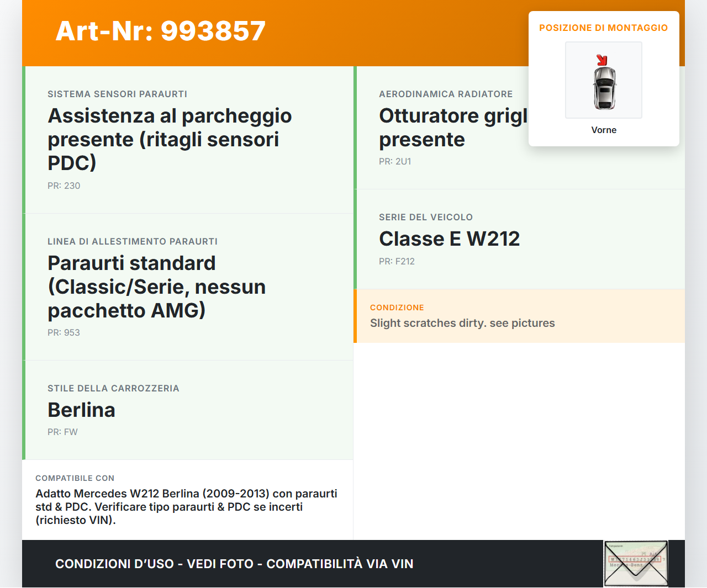Click the 'Classe E W212' vehicle series

[x=449, y=239]
